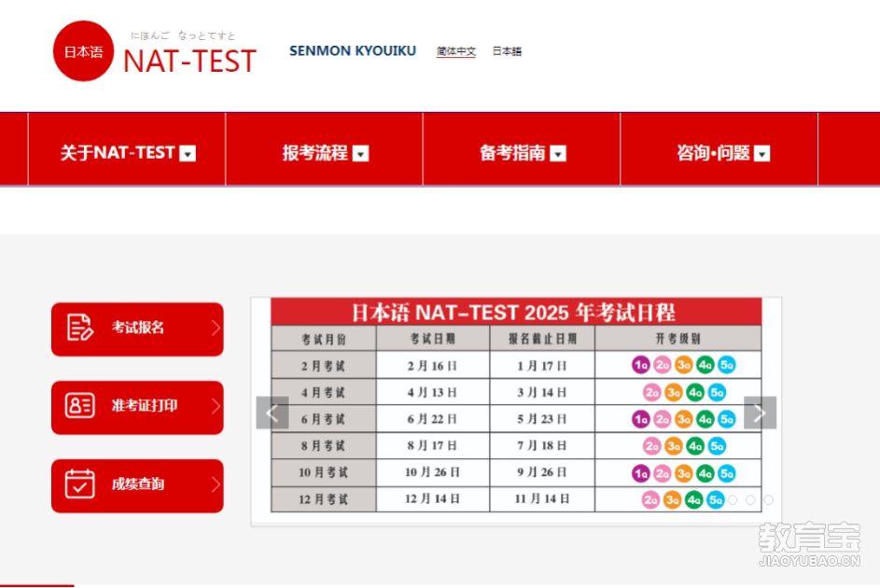Select the second carousel pagination dot
880x588 pixels.
click(750, 500)
